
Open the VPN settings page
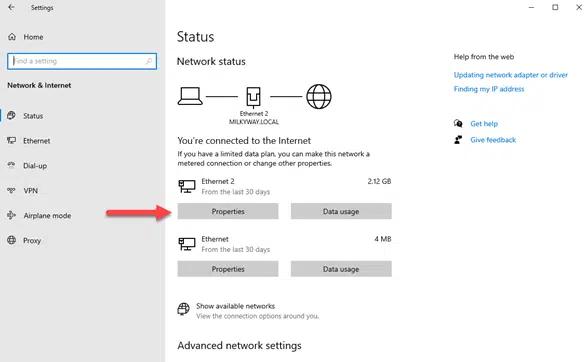click(x=31, y=191)
